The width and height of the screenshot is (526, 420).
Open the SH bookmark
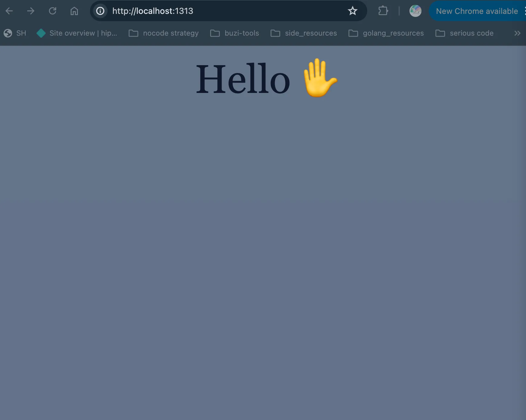click(15, 33)
